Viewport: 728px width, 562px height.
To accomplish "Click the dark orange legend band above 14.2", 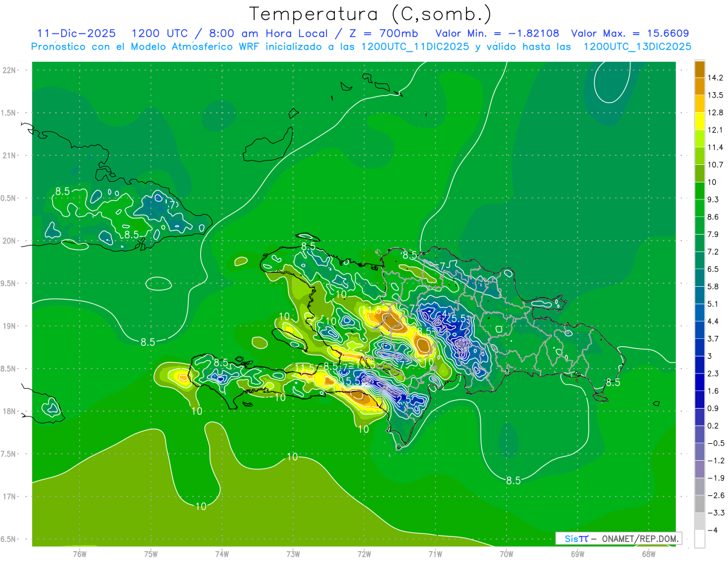I will pyautogui.click(x=699, y=69).
